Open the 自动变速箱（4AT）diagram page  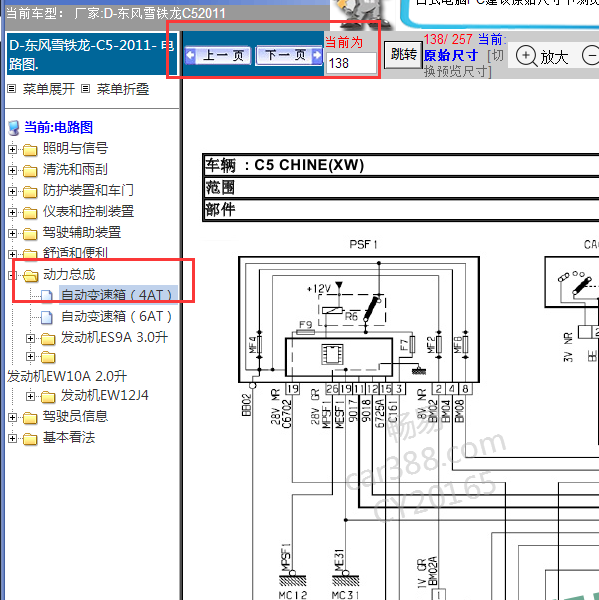[116, 295]
